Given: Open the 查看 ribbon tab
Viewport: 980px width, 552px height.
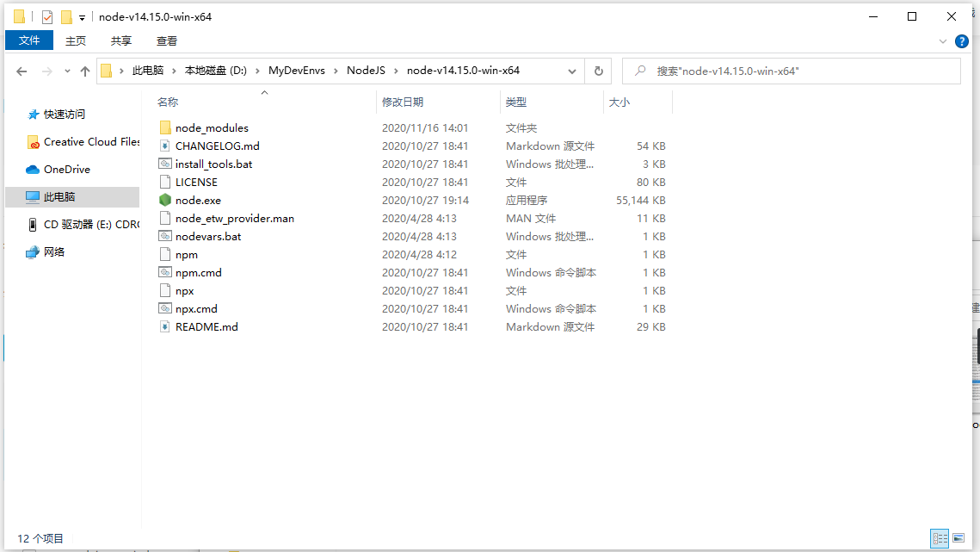Looking at the screenshot, I should 167,40.
